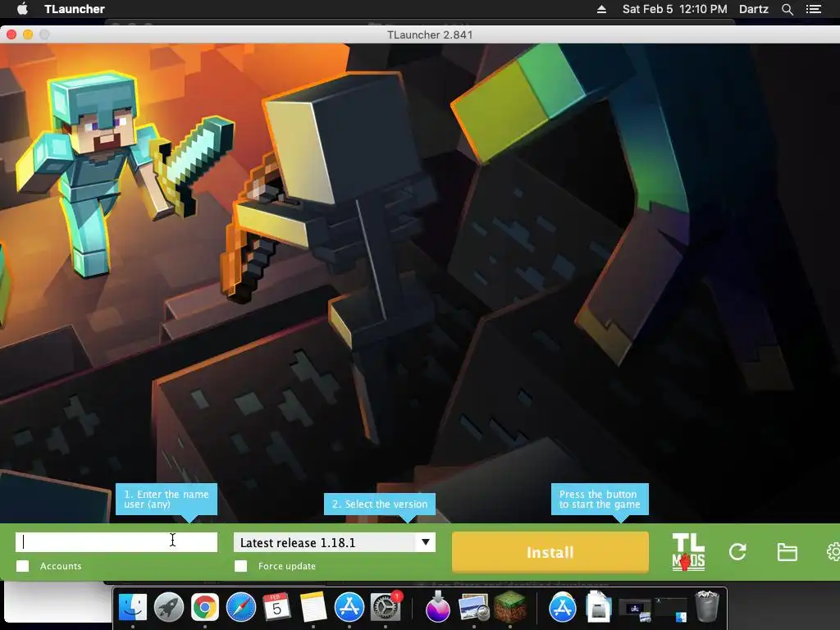This screenshot has width=840, height=630.
Task: Open the TL Mods panel
Action: [688, 551]
